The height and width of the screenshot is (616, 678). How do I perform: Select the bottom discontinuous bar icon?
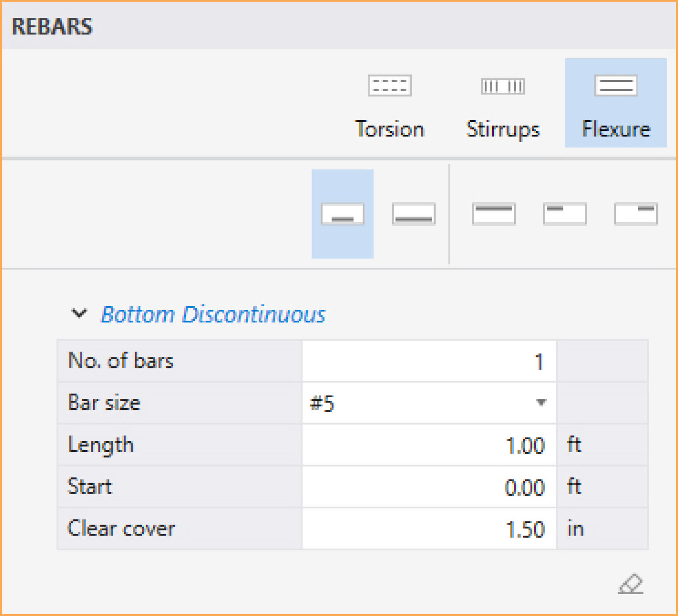tap(342, 214)
